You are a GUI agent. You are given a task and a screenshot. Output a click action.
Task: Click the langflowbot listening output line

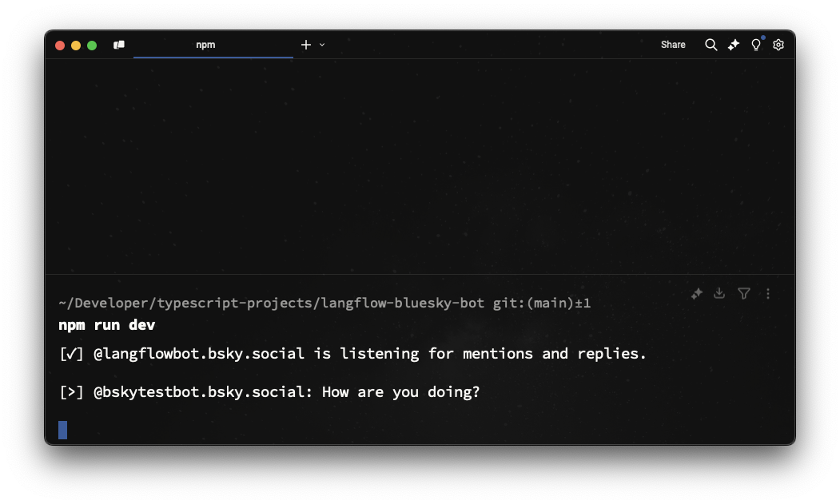pyautogui.click(x=352, y=353)
